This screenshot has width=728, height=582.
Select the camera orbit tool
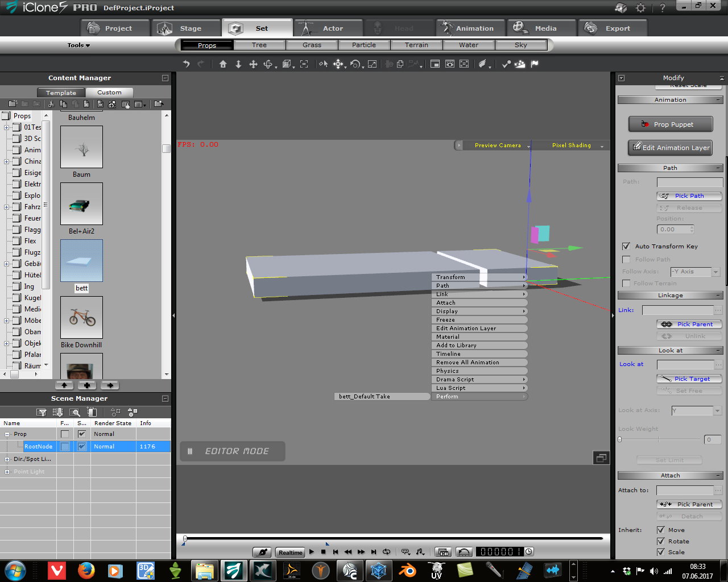(268, 64)
